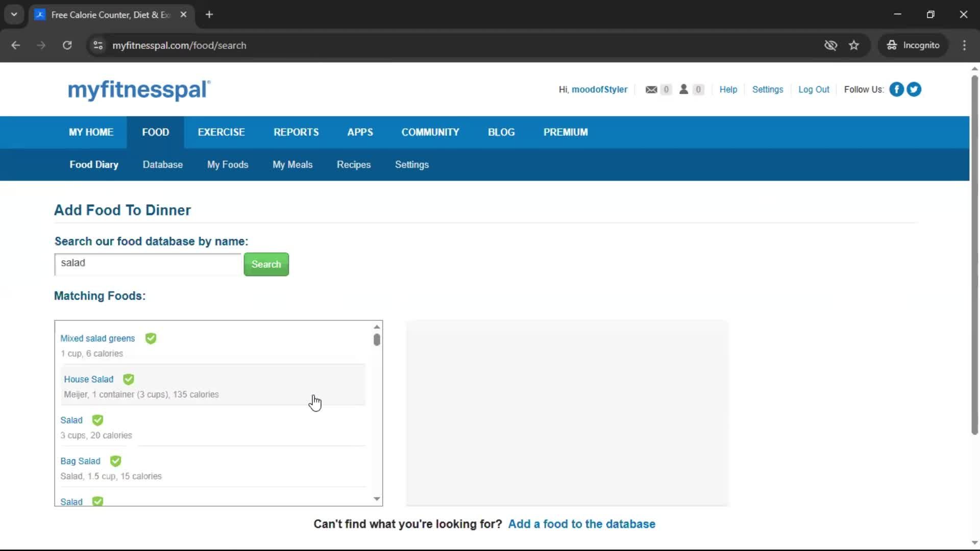
Task: Click Add a food to the database
Action: 582,524
